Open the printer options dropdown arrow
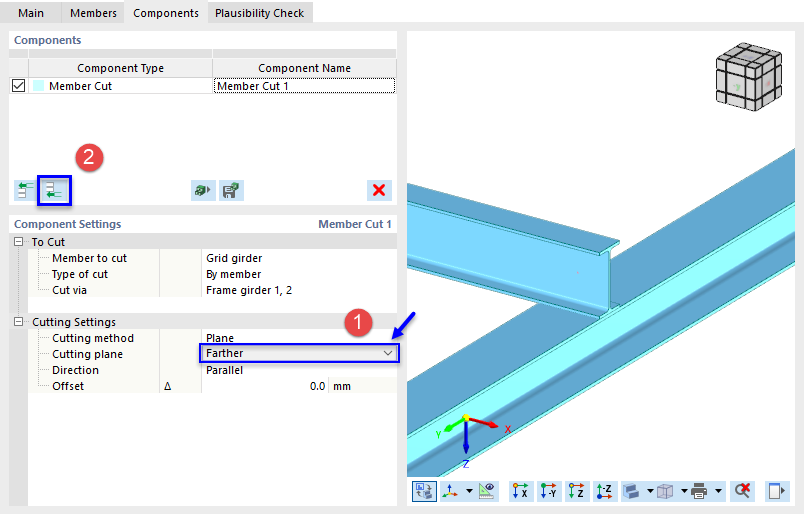Viewport: 804px width, 514px height. pos(718,491)
